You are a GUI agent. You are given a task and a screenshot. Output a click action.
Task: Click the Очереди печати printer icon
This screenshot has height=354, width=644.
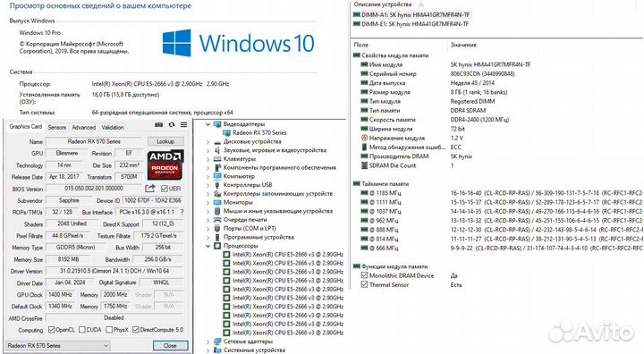tap(217, 220)
